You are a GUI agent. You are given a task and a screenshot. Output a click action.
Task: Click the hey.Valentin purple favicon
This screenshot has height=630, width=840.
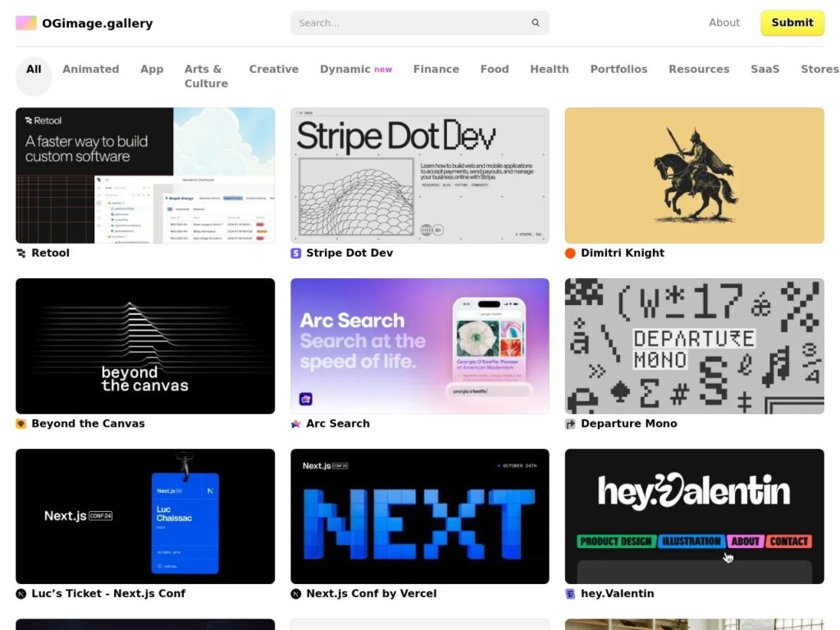point(570,594)
